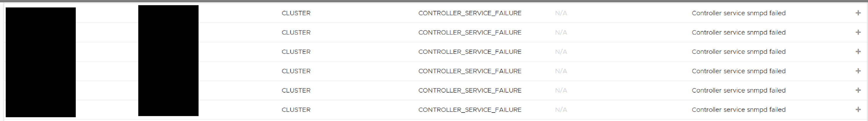The width and height of the screenshot is (868, 121).
Task: Click CONTROLLER_SERVICE_FAILURE in the first row
Action: pos(469,13)
